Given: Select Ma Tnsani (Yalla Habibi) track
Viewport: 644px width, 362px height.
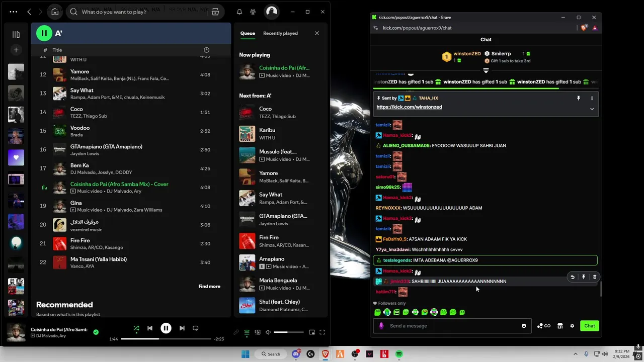Looking at the screenshot, I should pyautogui.click(x=130, y=262).
